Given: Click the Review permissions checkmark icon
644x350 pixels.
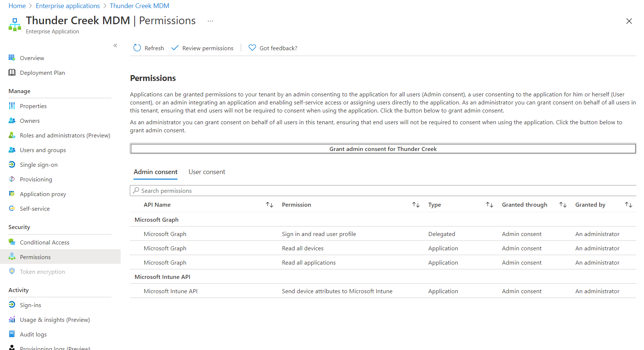Looking at the screenshot, I should pos(175,48).
